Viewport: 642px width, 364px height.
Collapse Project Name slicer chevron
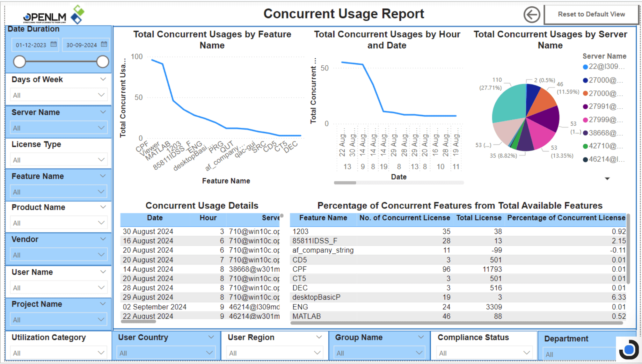pos(103,303)
